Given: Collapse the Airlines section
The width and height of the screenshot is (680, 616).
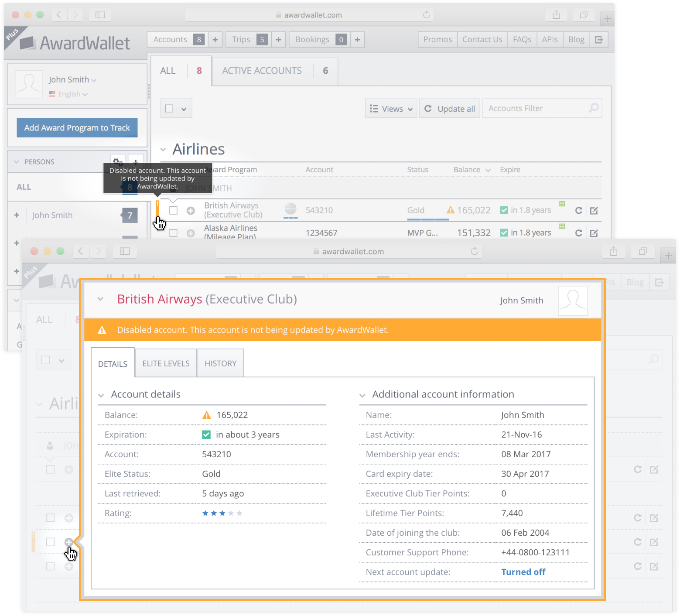Looking at the screenshot, I should tap(163, 150).
